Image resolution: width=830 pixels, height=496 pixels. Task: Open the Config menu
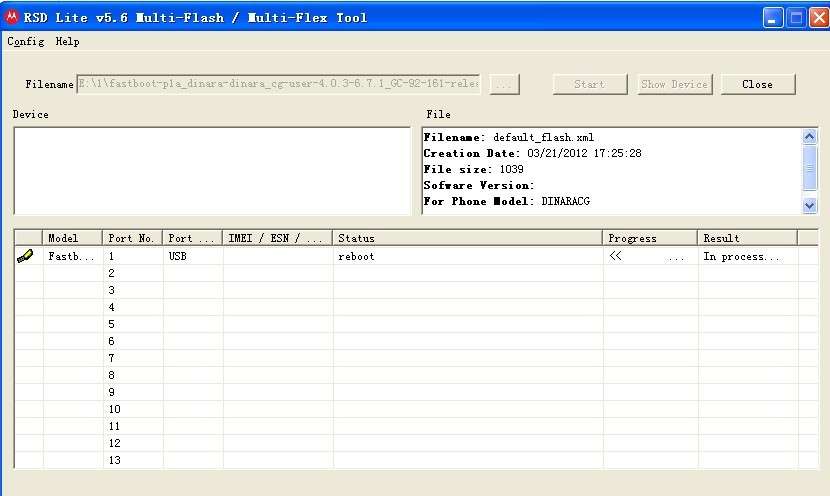pyautogui.click(x=25, y=42)
